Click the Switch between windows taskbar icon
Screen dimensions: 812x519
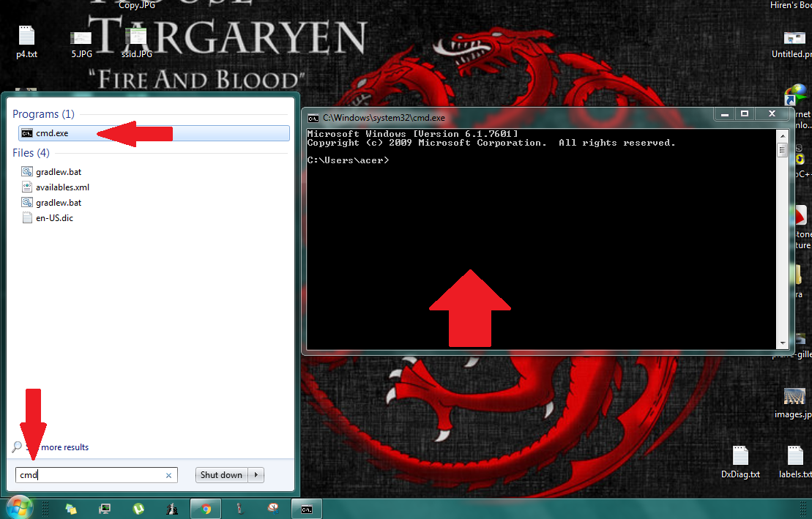71,509
